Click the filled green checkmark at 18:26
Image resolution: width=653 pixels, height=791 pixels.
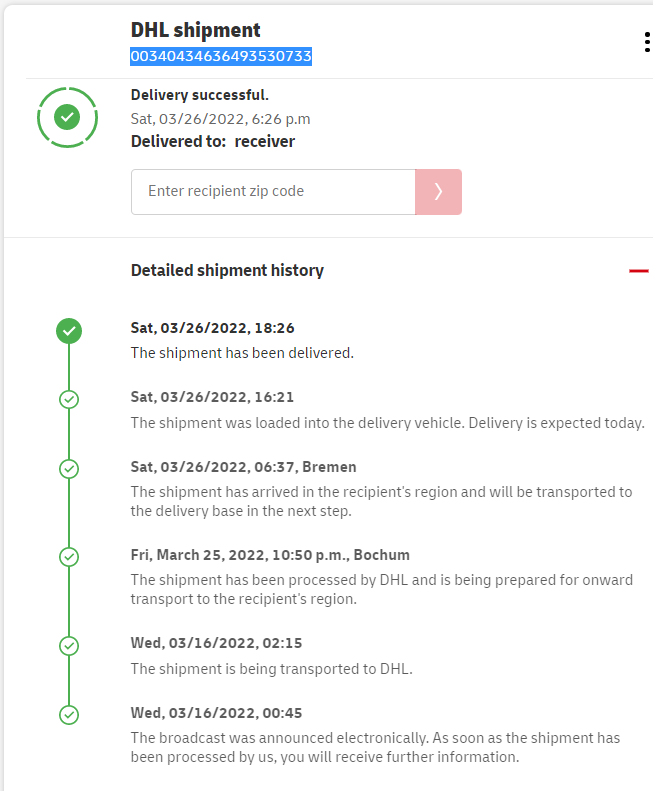point(69,330)
